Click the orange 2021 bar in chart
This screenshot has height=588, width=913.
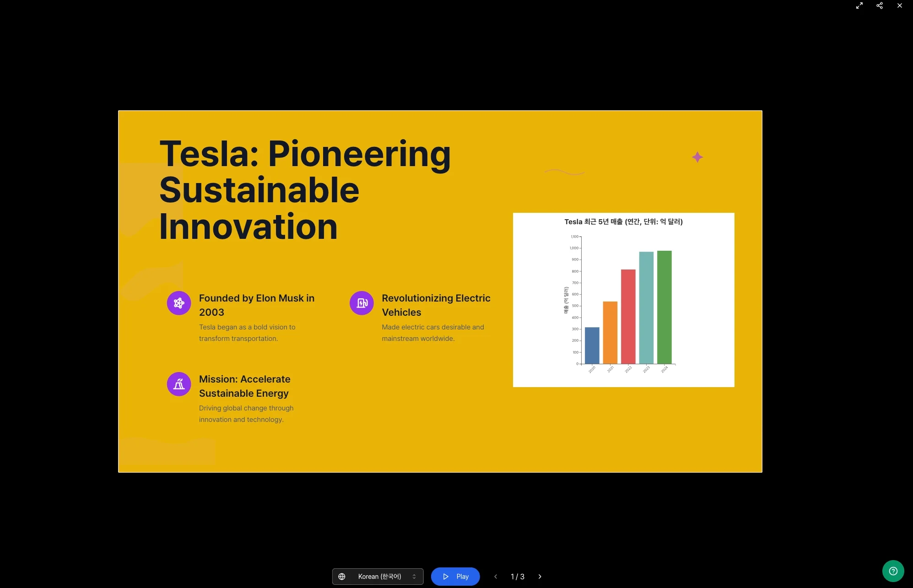click(x=610, y=333)
